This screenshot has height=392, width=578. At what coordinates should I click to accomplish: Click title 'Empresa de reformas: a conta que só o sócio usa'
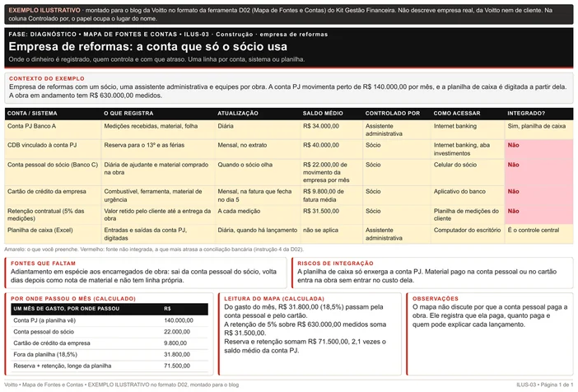[x=148, y=47]
